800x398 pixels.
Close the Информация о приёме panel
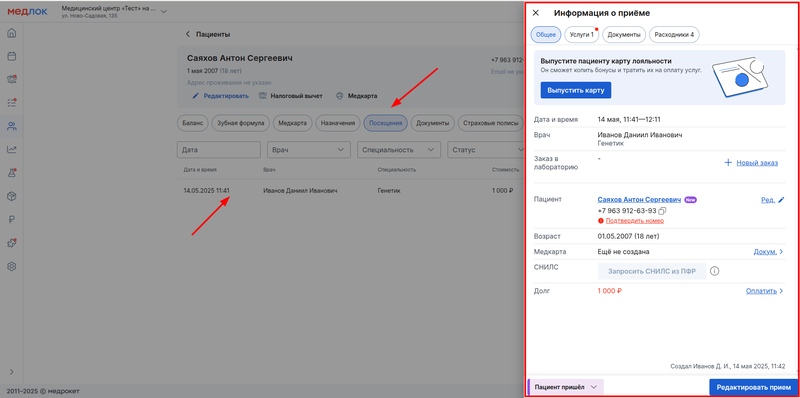pyautogui.click(x=536, y=13)
